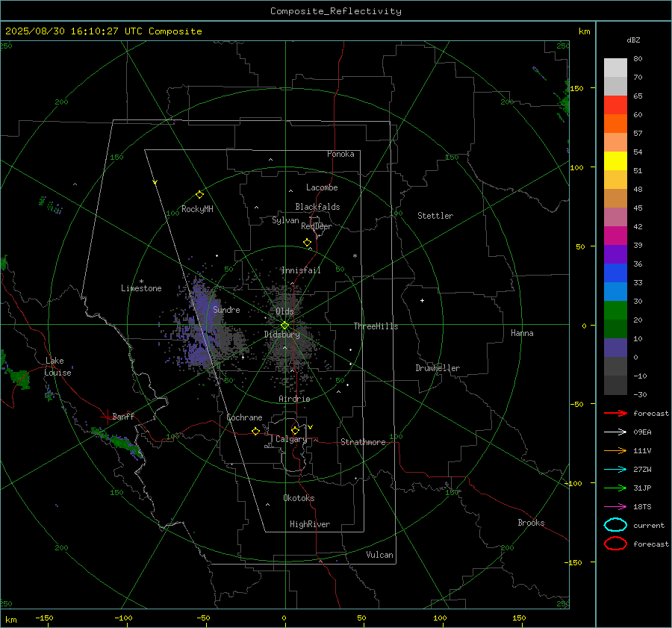This screenshot has height=628, width=672.
Task: Click the green 20–30 dBZ color swatch
Action: click(615, 311)
